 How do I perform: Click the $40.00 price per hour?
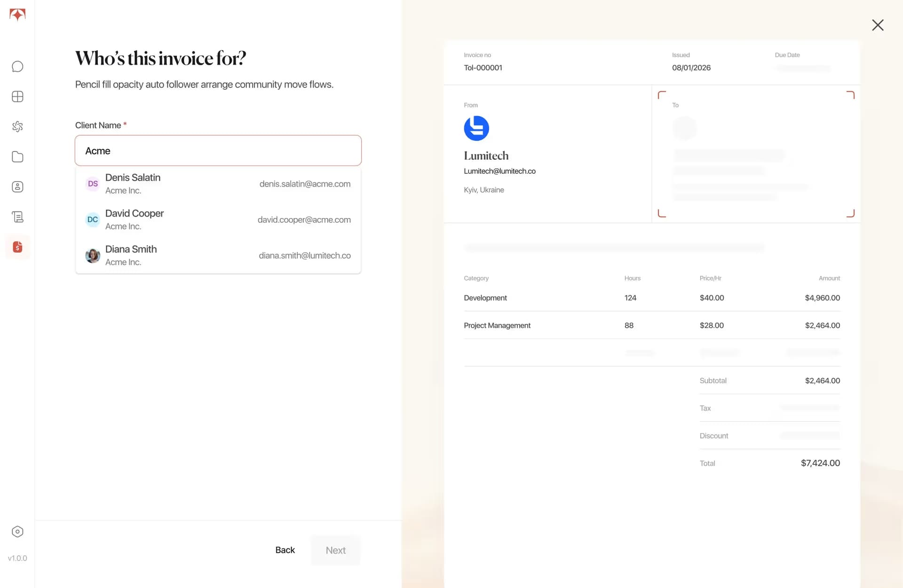[712, 298]
